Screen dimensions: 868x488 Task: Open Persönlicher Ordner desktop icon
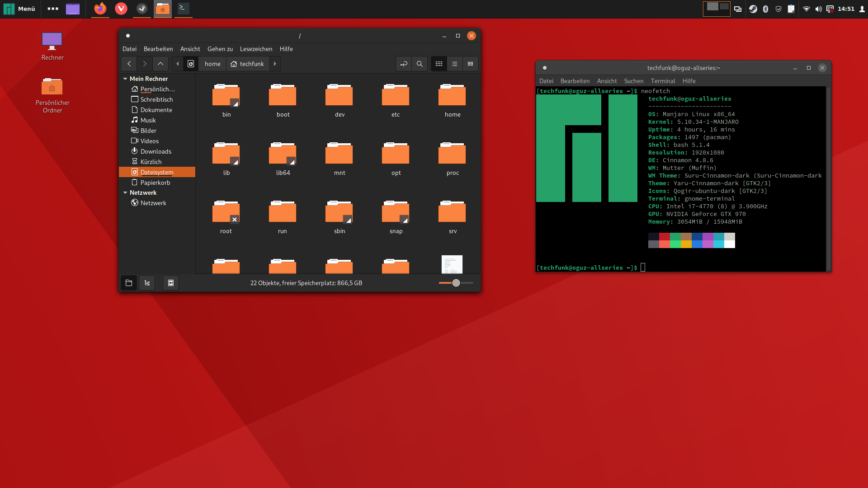tap(52, 95)
